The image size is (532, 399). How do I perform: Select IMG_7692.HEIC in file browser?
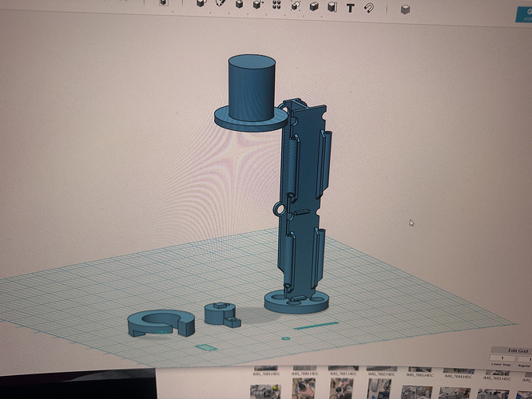382,374
